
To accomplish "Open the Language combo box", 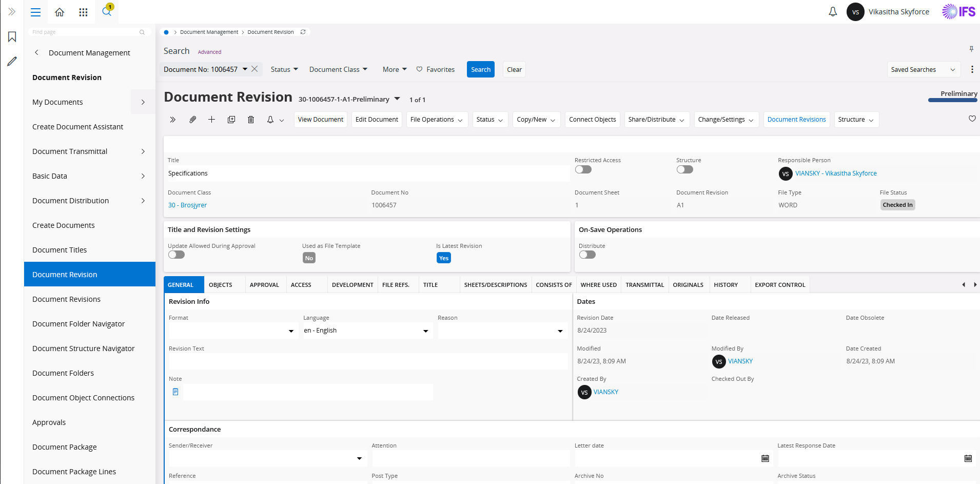I will [x=367, y=331].
